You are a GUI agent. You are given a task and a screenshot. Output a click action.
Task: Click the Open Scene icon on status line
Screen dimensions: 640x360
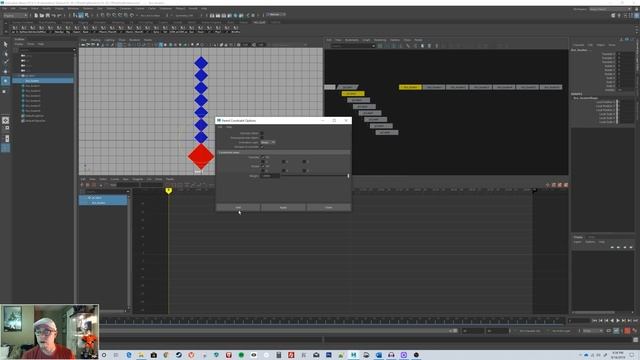[x=42, y=16]
